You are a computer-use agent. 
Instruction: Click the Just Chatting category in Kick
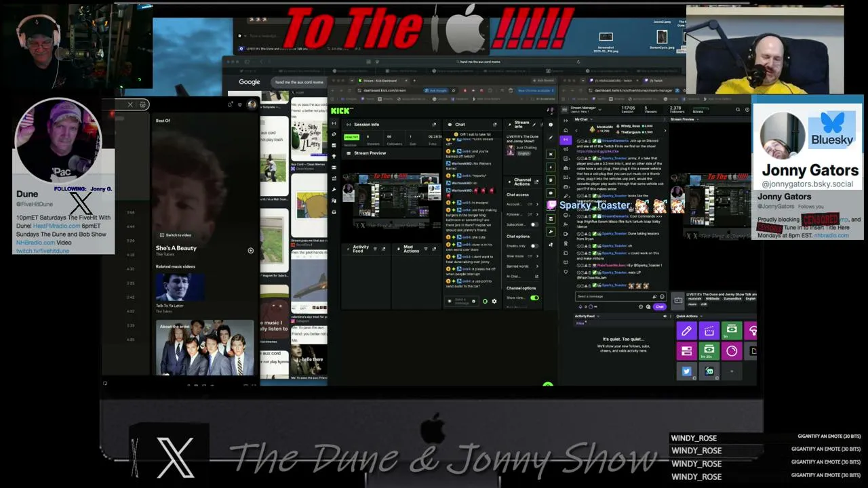pyautogui.click(x=526, y=147)
